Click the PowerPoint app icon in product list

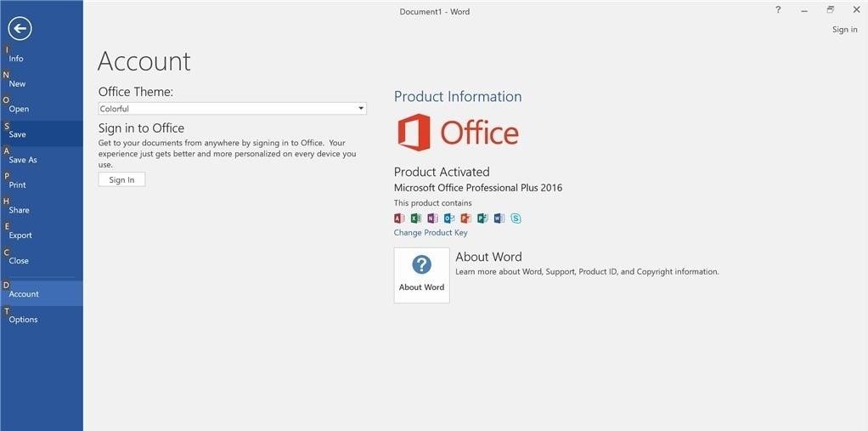(465, 218)
